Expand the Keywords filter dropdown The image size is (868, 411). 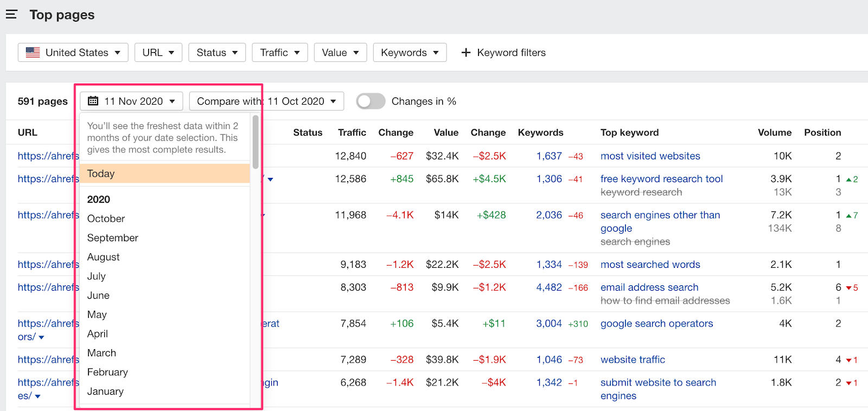(410, 53)
